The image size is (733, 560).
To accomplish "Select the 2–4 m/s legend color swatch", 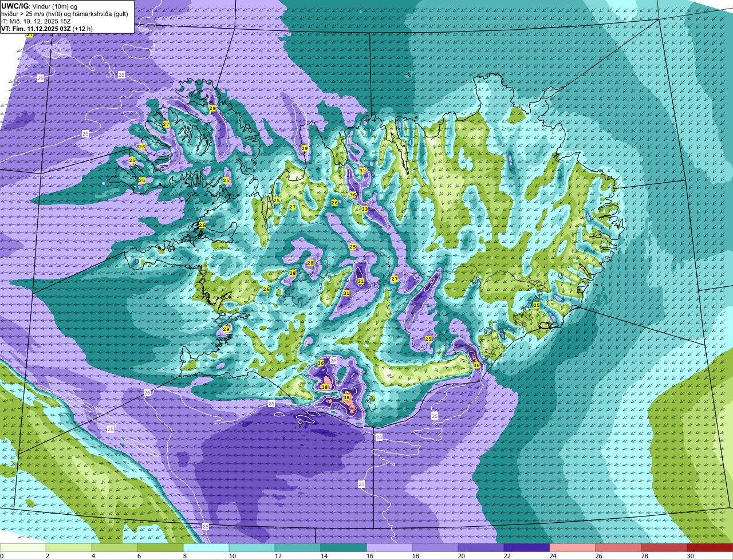I will (x=69, y=548).
